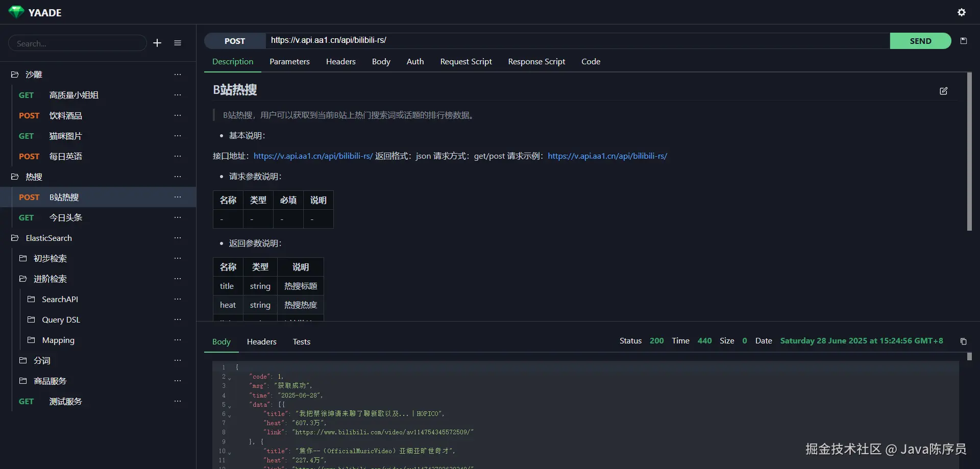Open the sidebar hamburger menu icon
The width and height of the screenshot is (980, 469).
pos(178,43)
